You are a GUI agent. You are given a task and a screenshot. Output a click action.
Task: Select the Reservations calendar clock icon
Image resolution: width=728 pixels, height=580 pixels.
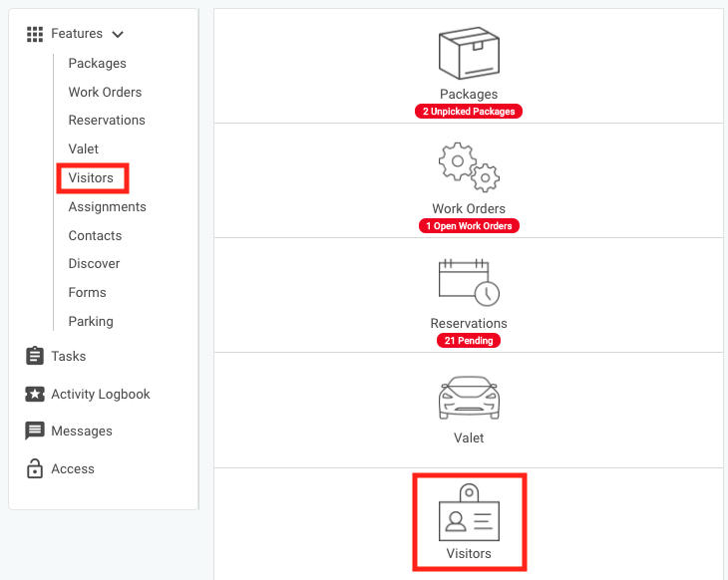[469, 282]
